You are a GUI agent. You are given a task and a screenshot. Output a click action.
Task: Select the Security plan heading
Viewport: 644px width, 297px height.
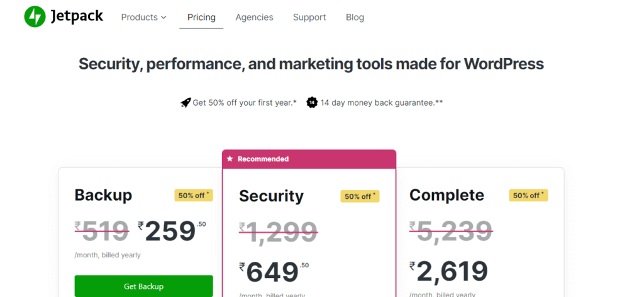coord(271,196)
